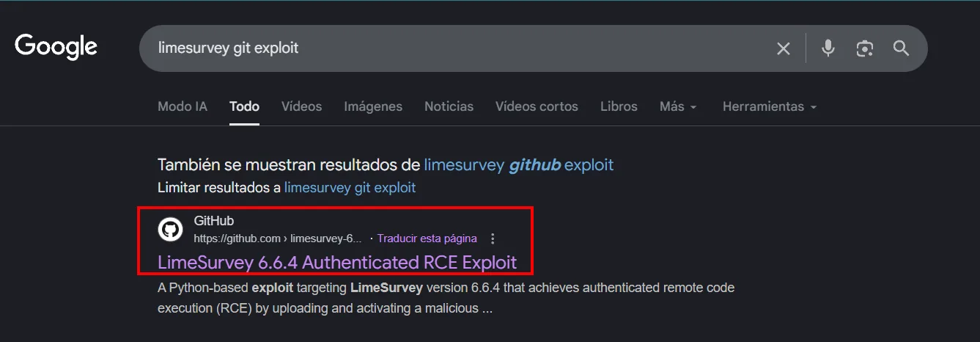Click the "También se muestran resultados de" text
Viewport: 980px width, 342px height.
(289, 164)
